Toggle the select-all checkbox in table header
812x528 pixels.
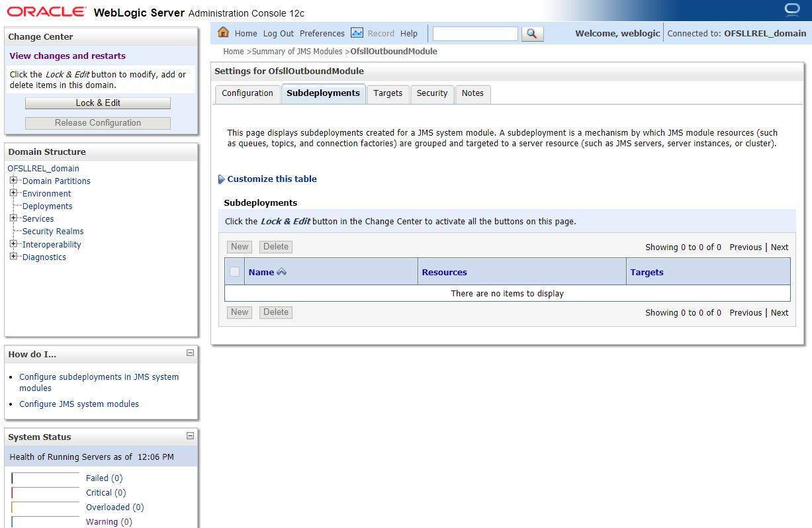pos(234,272)
